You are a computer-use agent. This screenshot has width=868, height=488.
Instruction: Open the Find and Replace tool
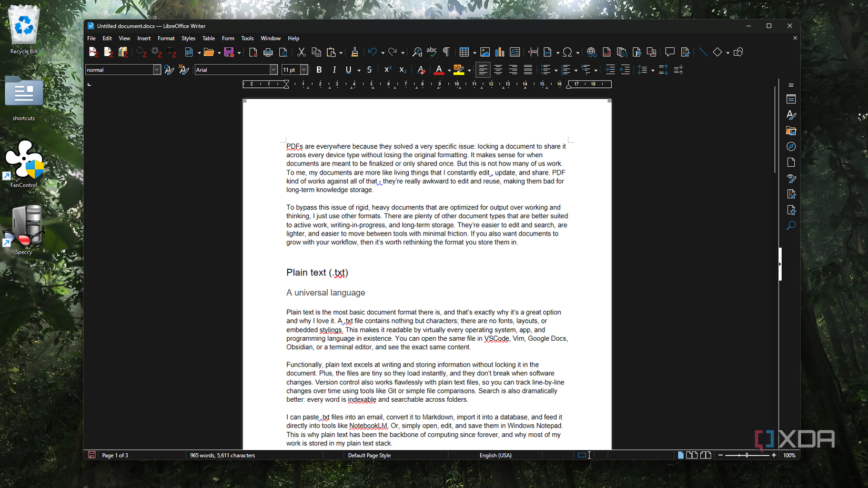[416, 52]
